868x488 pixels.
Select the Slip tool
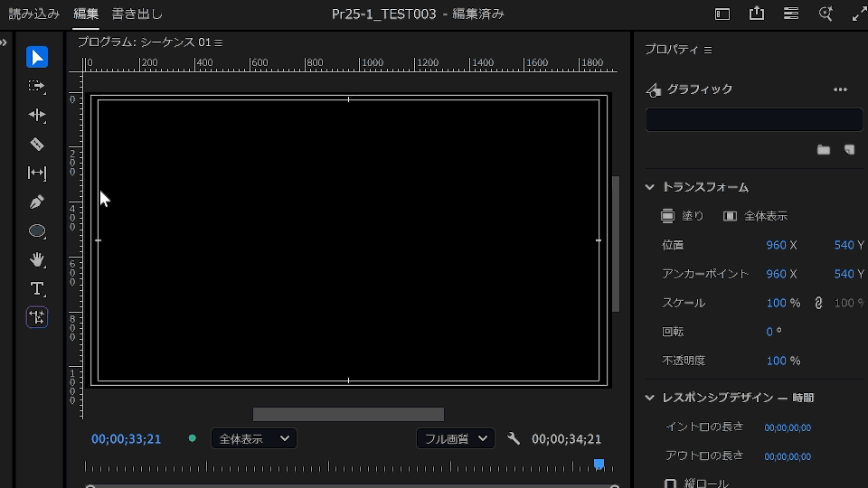[x=37, y=174]
